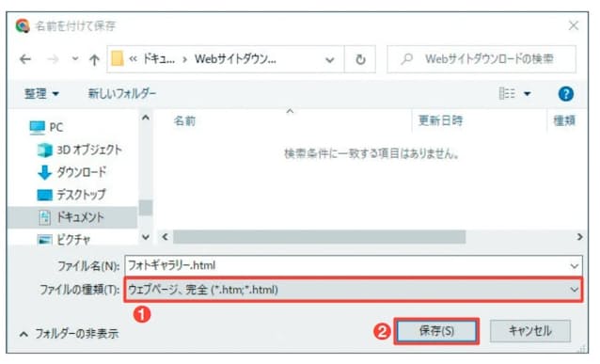Click the Webサイトダウンロードの検索 search box
600x364 pixels.
(x=482, y=59)
